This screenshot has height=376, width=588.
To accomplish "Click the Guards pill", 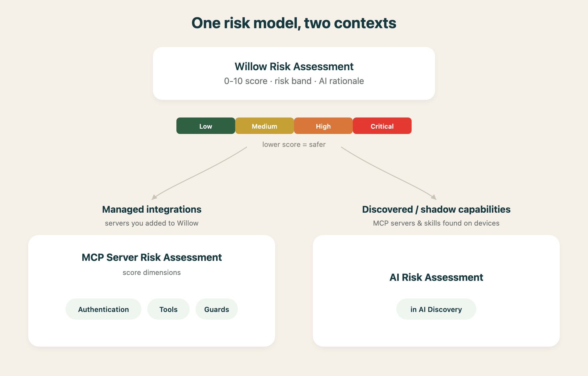I will pos(217,309).
